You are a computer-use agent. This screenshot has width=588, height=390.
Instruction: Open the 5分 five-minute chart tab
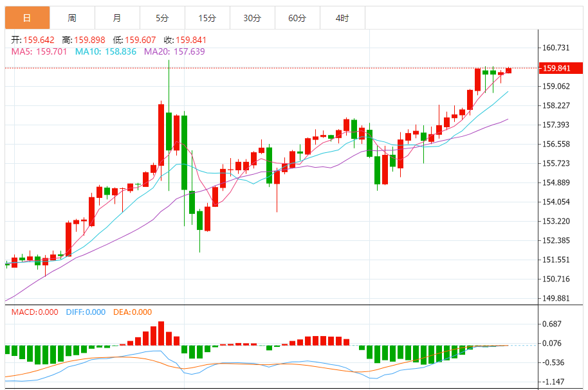tap(162, 17)
